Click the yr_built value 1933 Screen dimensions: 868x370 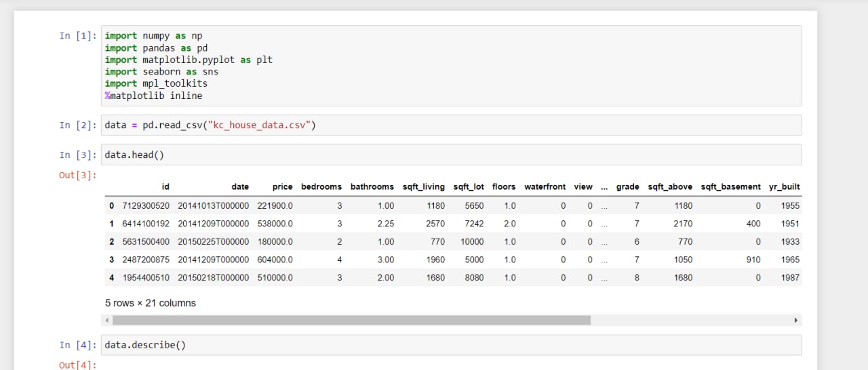pyautogui.click(x=791, y=241)
